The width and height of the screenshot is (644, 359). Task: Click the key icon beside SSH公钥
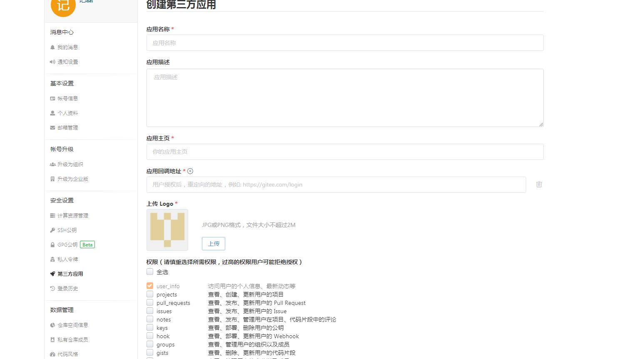(x=52, y=230)
